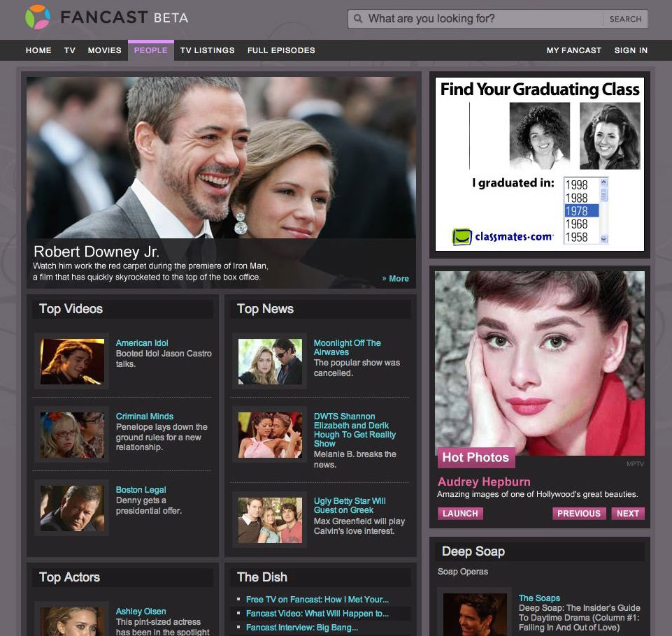The height and width of the screenshot is (636, 672).
Task: Open the Boston Legal video link
Action: [141, 489]
